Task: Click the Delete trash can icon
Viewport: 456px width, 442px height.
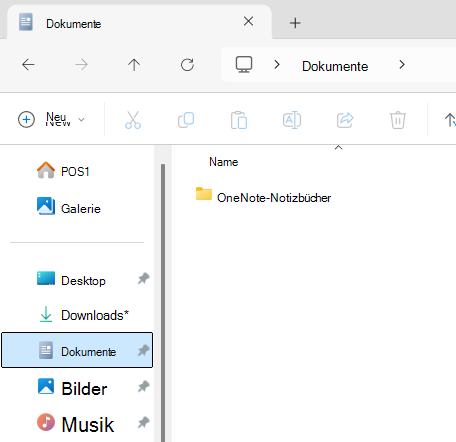Action: pos(398,120)
